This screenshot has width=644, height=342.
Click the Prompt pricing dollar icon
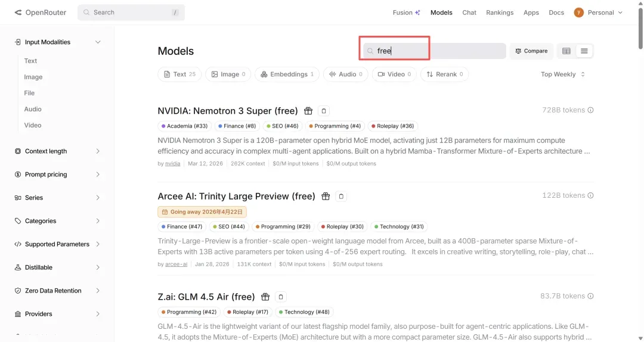(18, 175)
